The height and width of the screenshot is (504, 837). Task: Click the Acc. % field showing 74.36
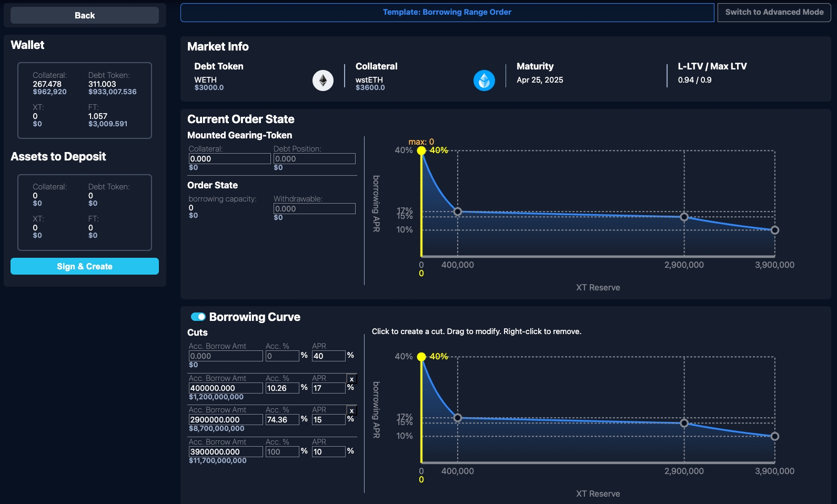[x=282, y=420]
